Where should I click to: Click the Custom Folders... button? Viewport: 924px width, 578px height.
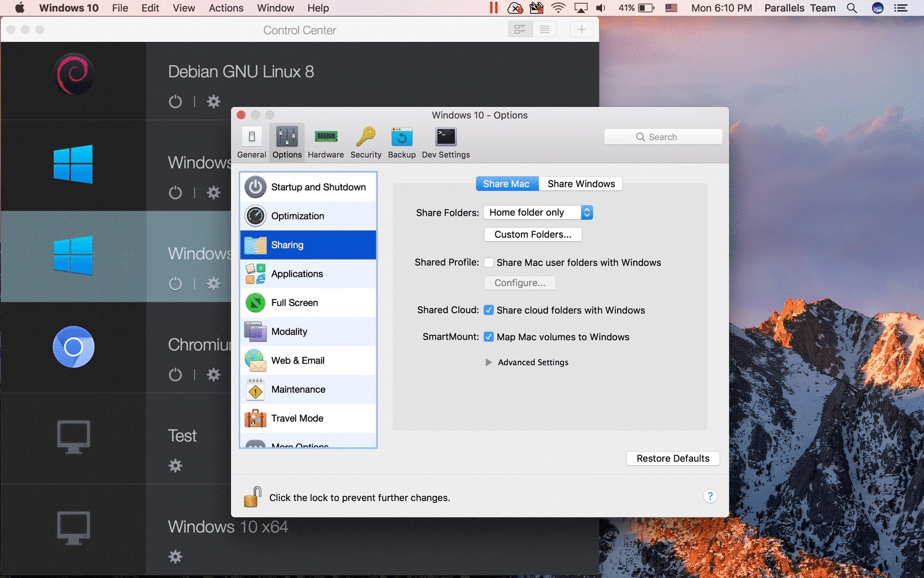533,234
